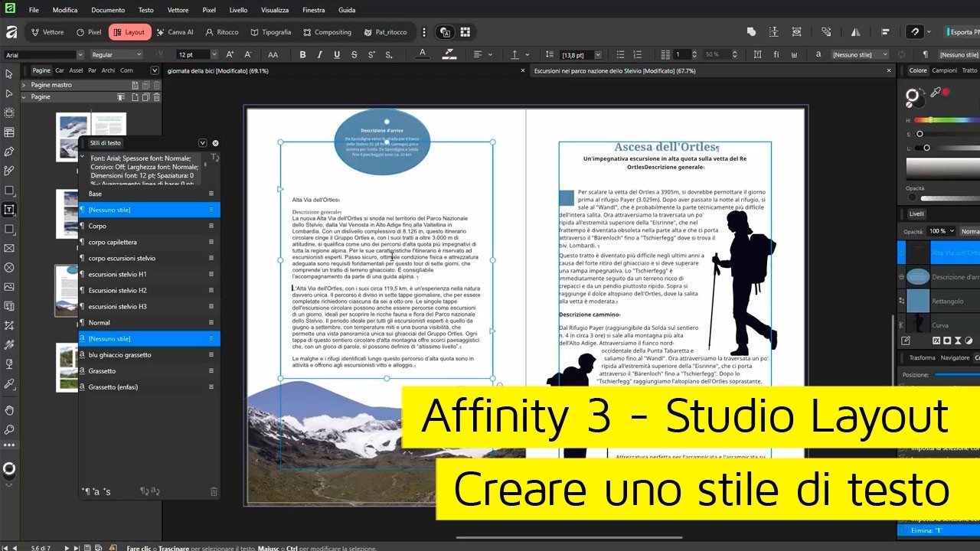Toggle all caps text formatting

[273, 55]
